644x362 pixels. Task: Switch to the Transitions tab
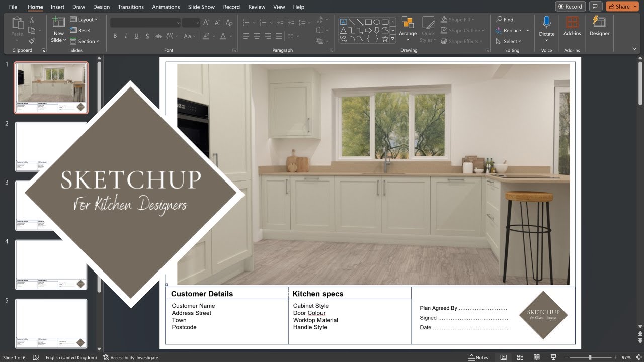coord(131,7)
